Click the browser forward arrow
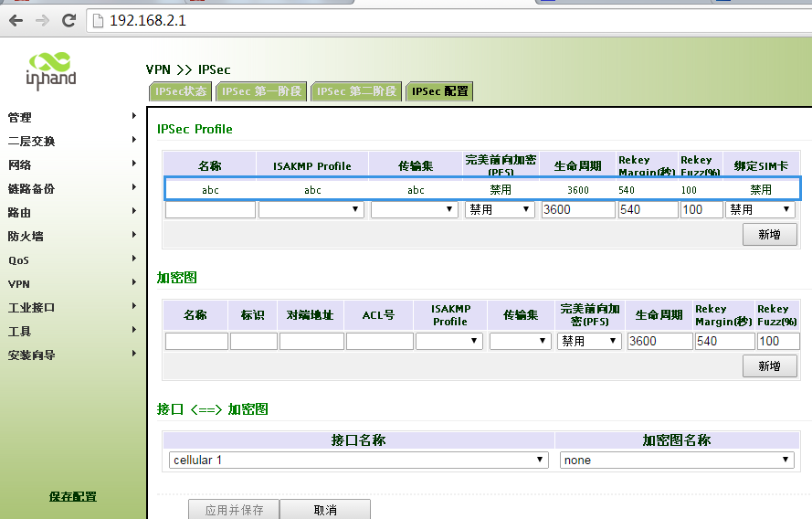 pos(42,20)
